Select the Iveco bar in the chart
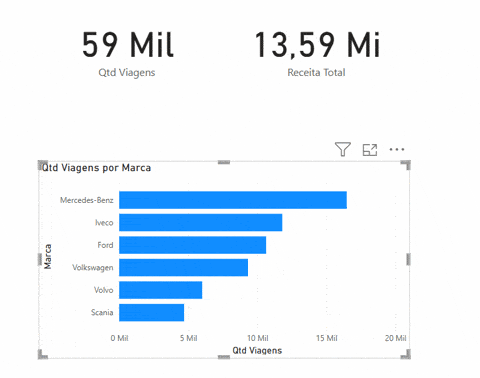Viewport: 480px width, 378px height. point(200,222)
